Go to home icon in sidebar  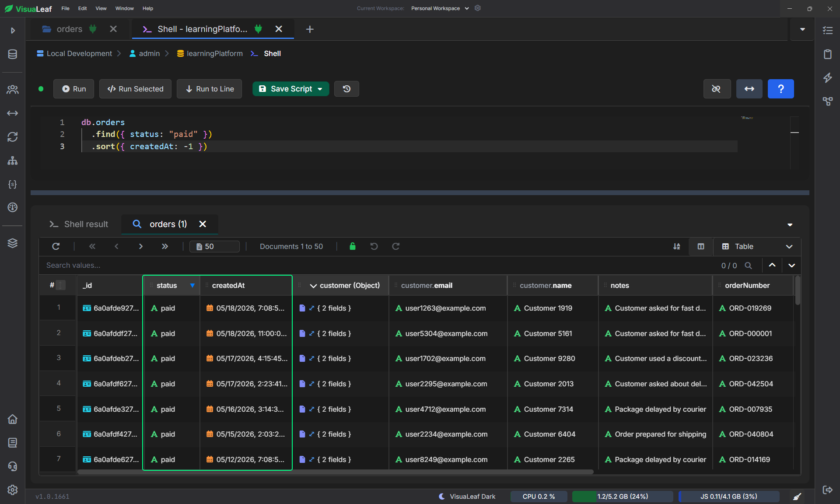click(13, 419)
